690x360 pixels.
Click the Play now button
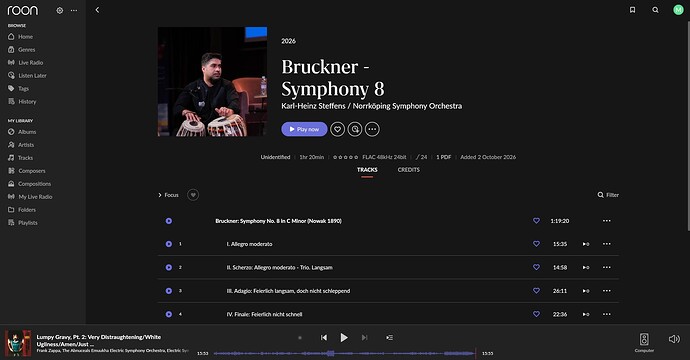point(304,129)
